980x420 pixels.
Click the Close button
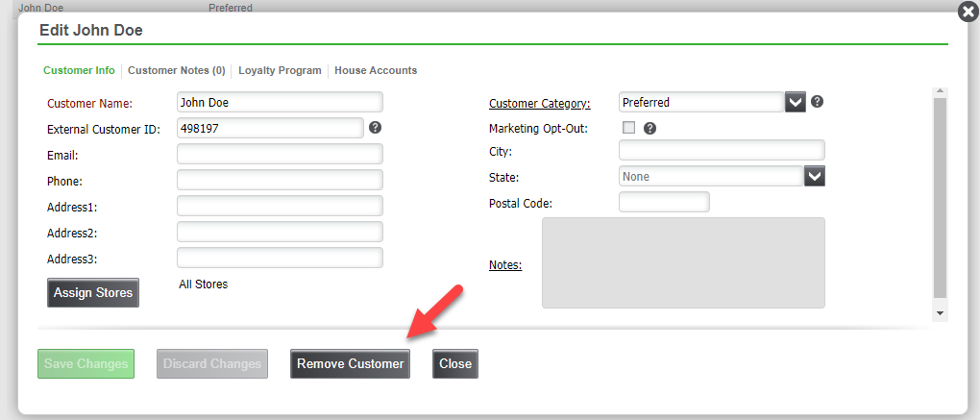[455, 363]
